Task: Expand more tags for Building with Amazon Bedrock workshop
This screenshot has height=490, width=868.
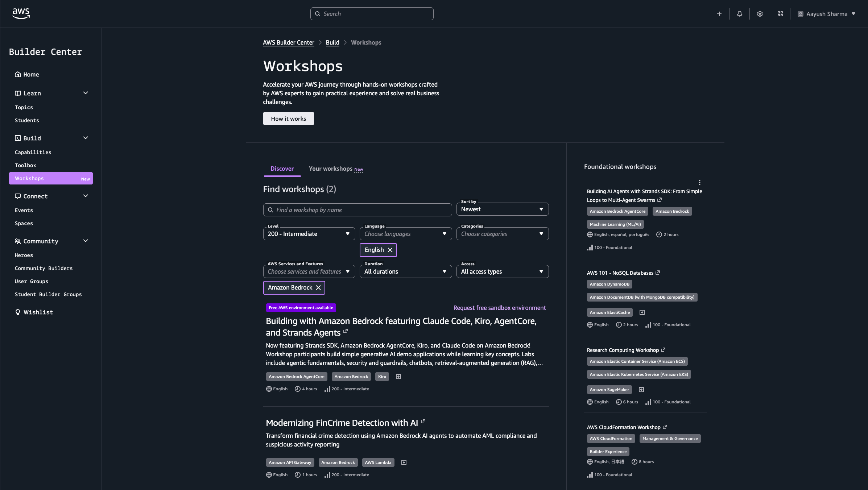Action: coord(398,377)
